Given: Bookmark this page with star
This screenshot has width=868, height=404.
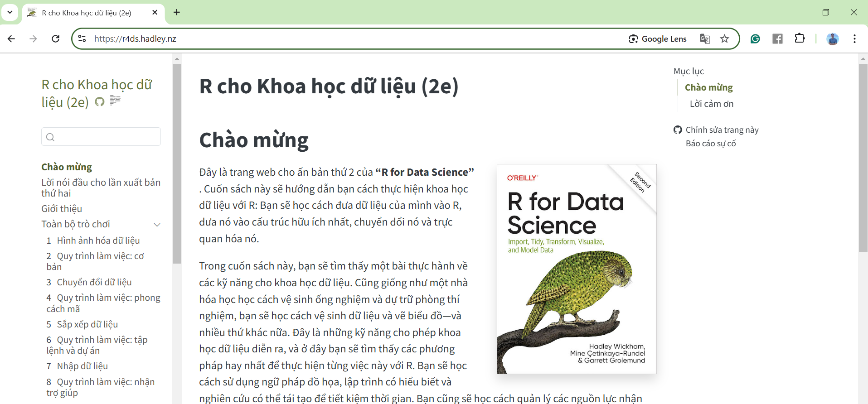Looking at the screenshot, I should 725,39.
